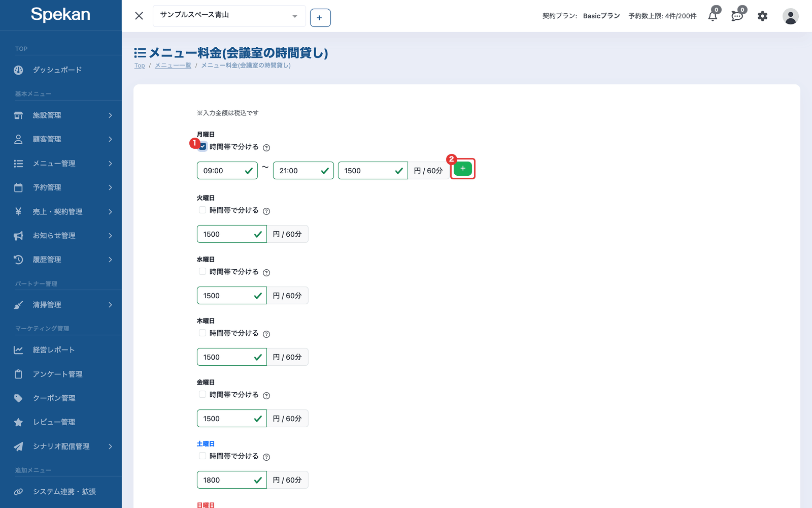
Task: Click the システム連携・拡張 link icon
Action: 18,492
